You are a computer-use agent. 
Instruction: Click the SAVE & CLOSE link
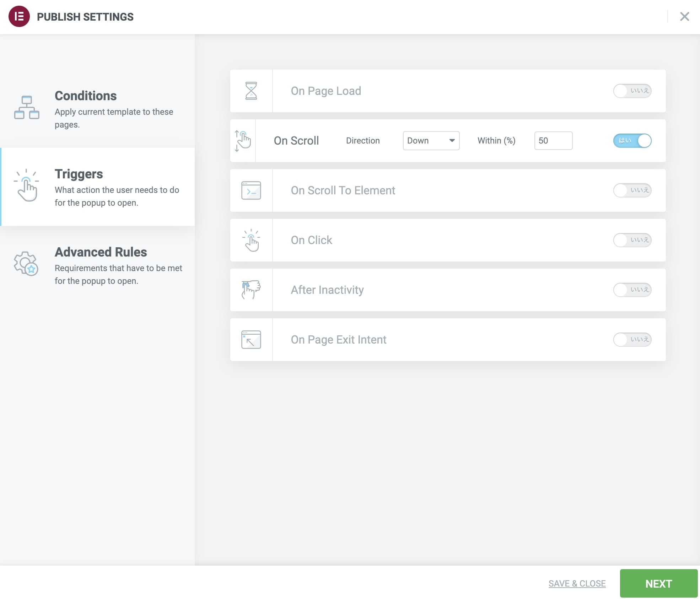[577, 583]
